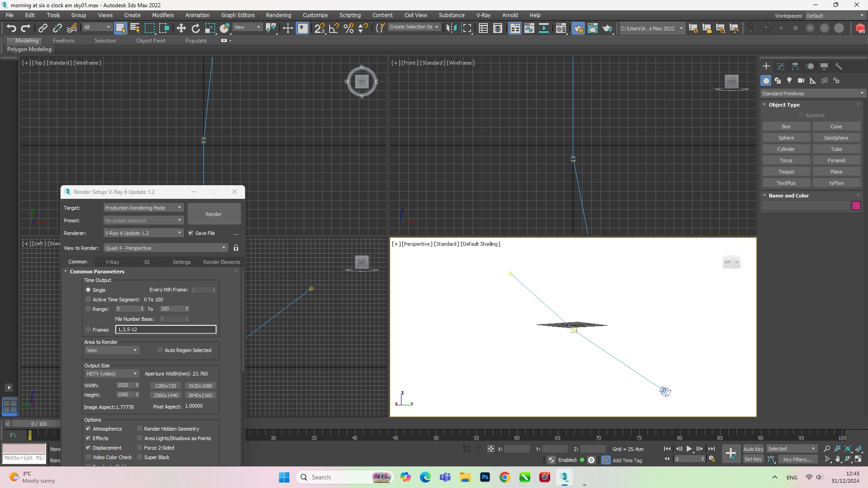Select Shapes category in Create panel
The image size is (868, 488).
coord(778,80)
